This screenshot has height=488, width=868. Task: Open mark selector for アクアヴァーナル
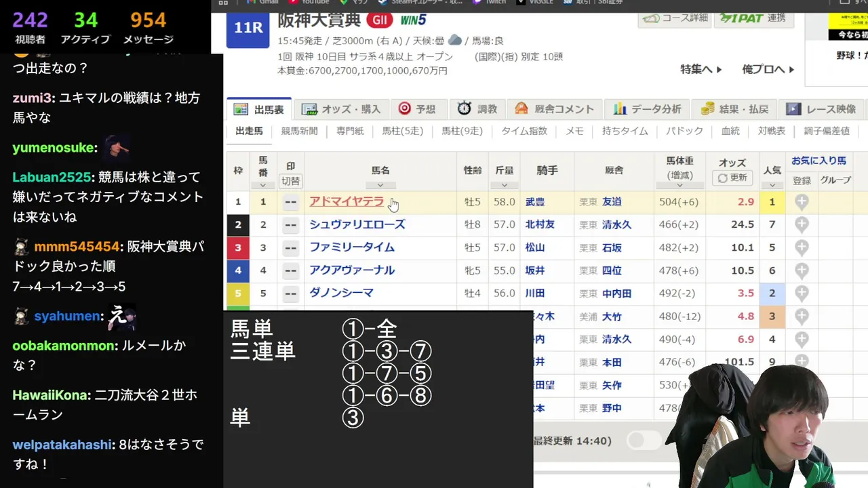coord(290,271)
